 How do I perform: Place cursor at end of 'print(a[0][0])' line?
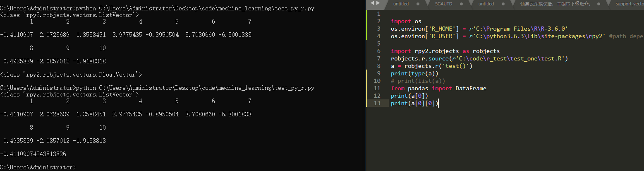(x=438, y=103)
